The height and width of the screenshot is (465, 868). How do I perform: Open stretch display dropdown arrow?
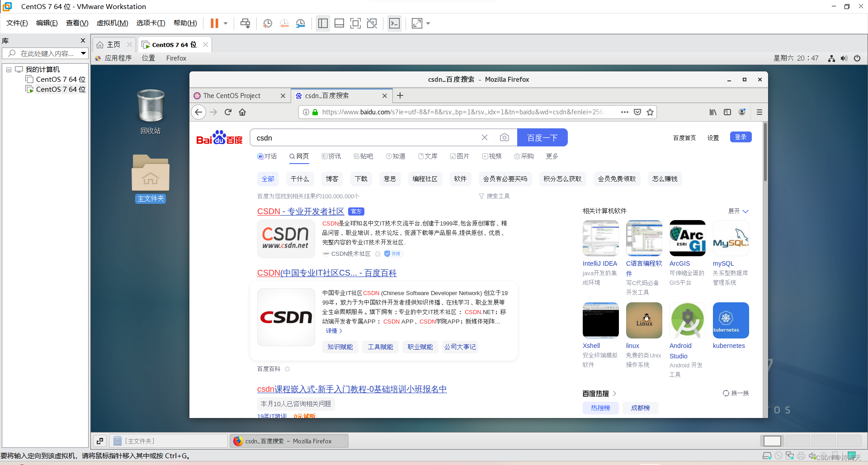[428, 23]
